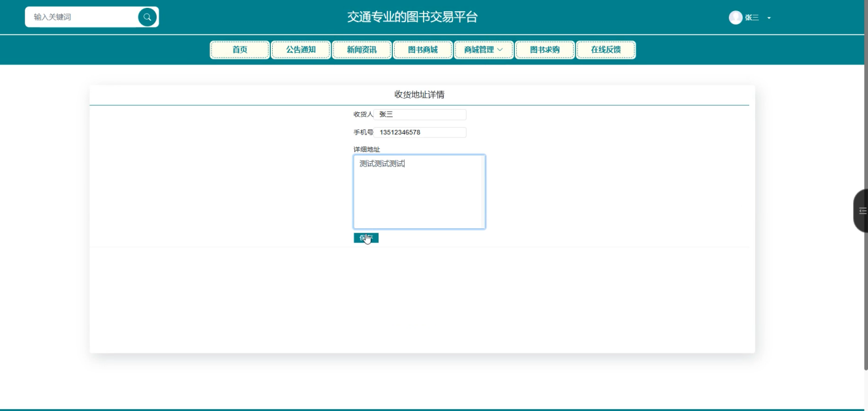
Task: Open the 公告通知 nav item
Action: pos(300,50)
